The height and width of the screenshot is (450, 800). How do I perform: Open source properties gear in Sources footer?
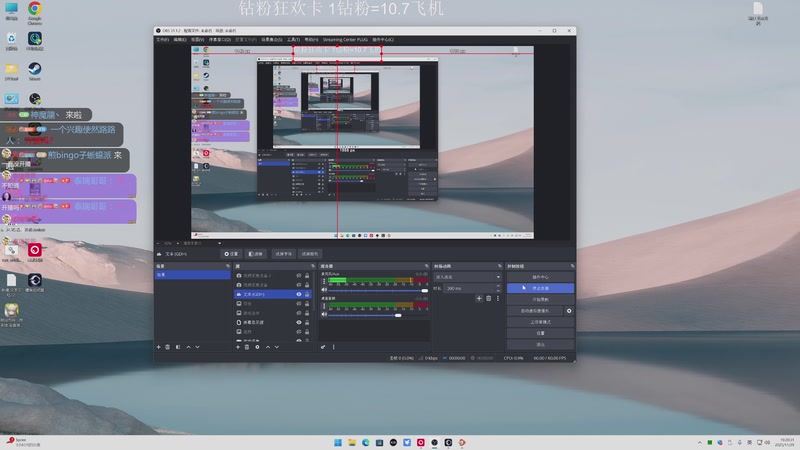click(x=257, y=347)
